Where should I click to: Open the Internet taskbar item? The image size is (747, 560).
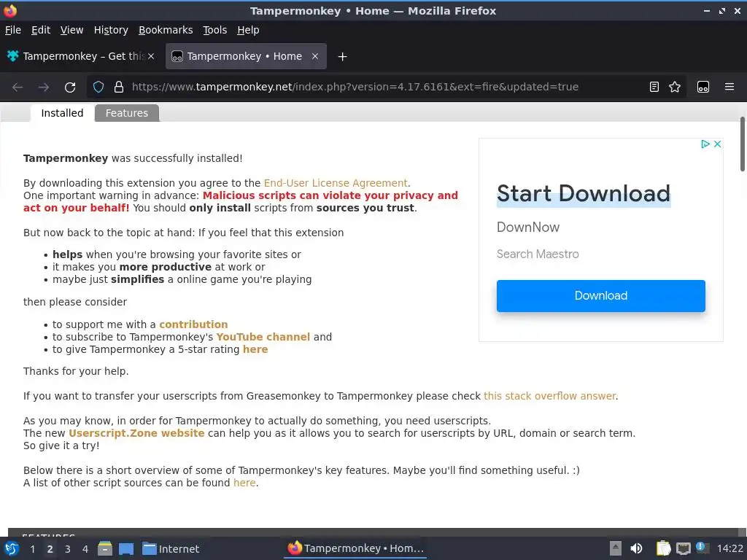pos(171,549)
